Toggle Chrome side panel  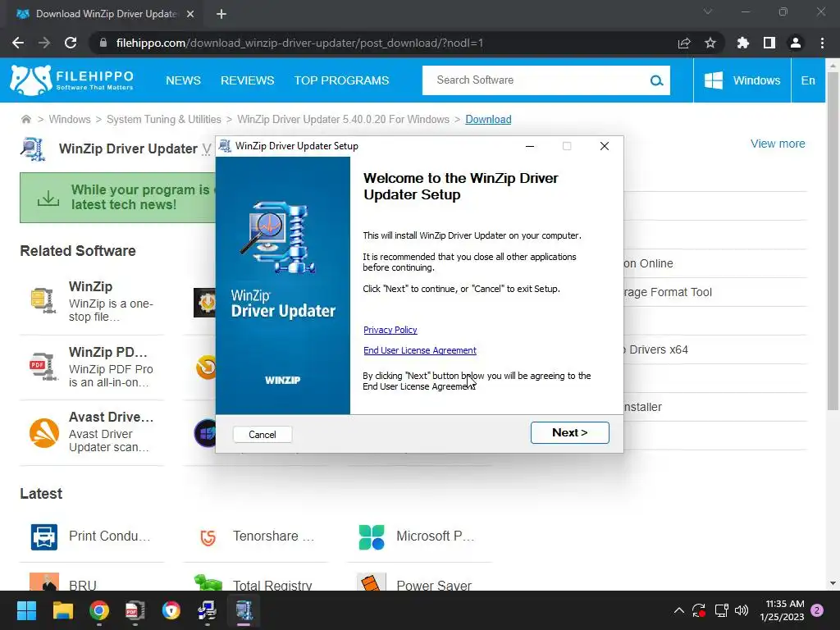pos(769,43)
